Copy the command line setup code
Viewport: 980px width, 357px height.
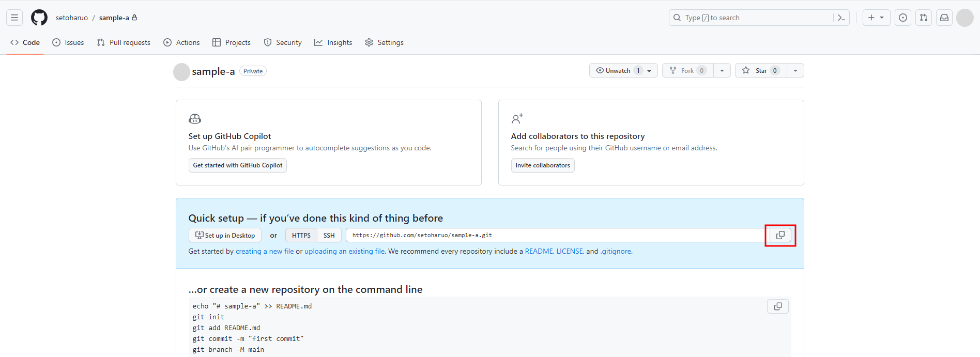tap(778, 306)
